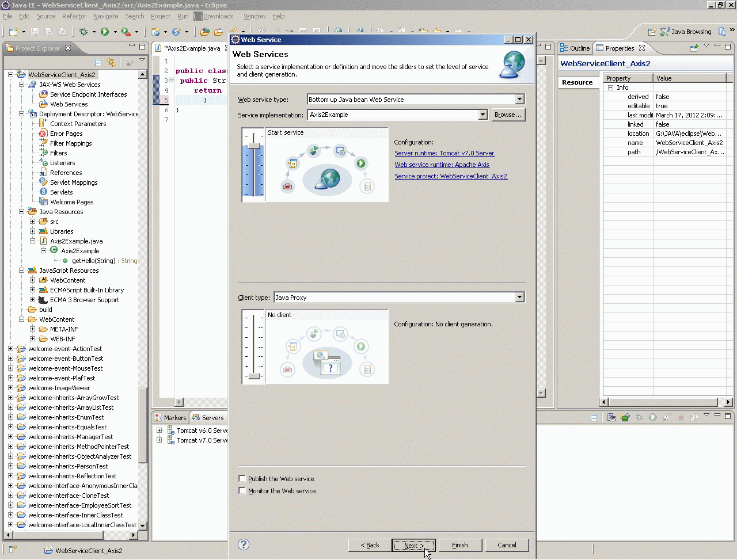This screenshot has height=560, width=737.
Task: Open the wizard Help question mark icon
Action: tap(244, 544)
